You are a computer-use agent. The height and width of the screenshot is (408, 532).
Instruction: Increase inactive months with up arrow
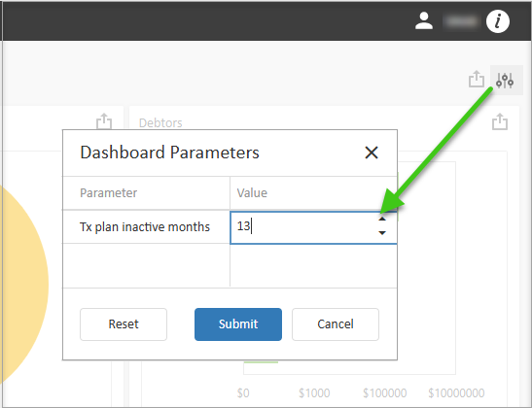(x=382, y=219)
